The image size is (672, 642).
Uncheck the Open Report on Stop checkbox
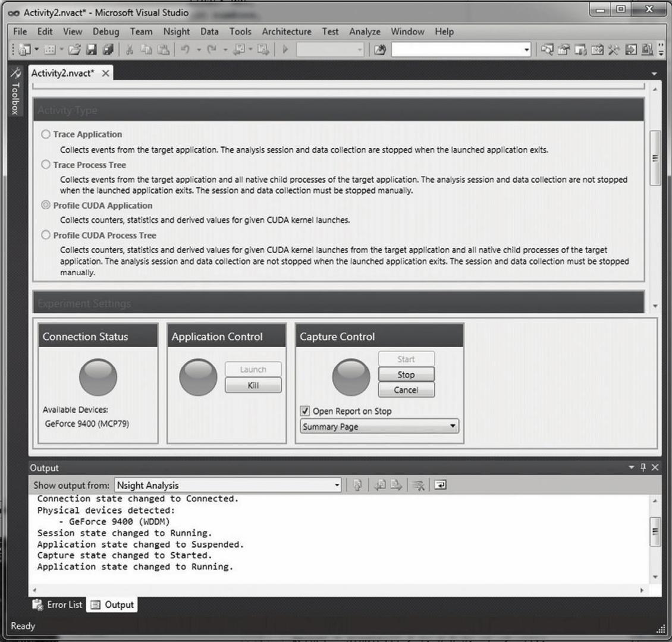304,411
